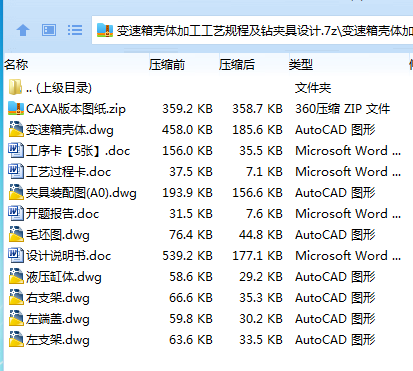Click the 35.5 KB compressed size value
The image size is (413, 371).
(261, 151)
